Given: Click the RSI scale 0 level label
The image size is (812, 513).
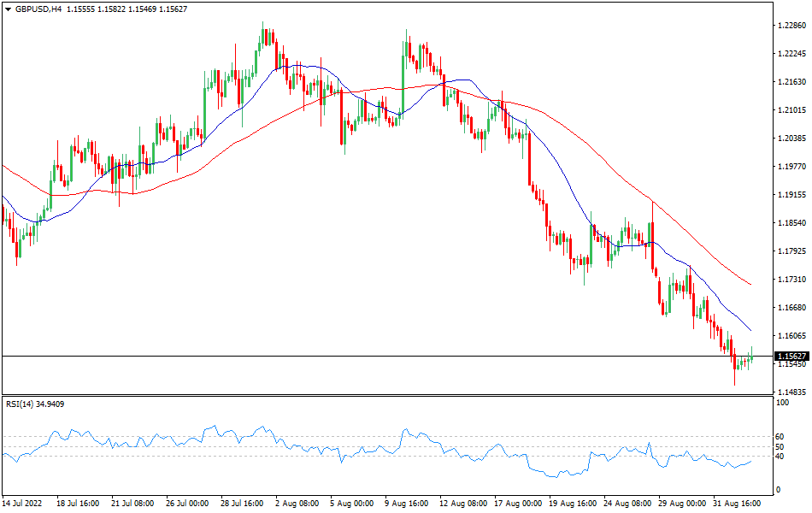Looking at the screenshot, I should [777, 490].
